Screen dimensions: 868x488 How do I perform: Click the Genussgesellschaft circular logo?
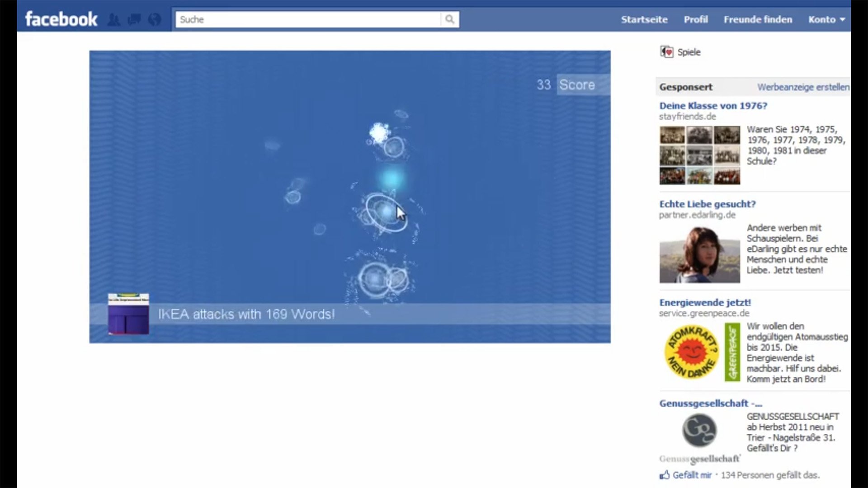[699, 430]
